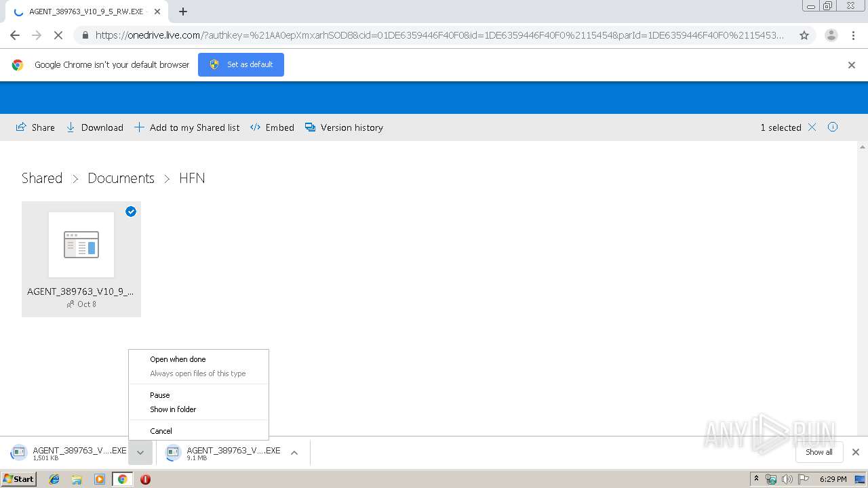Click the address bar URL

coord(439,35)
